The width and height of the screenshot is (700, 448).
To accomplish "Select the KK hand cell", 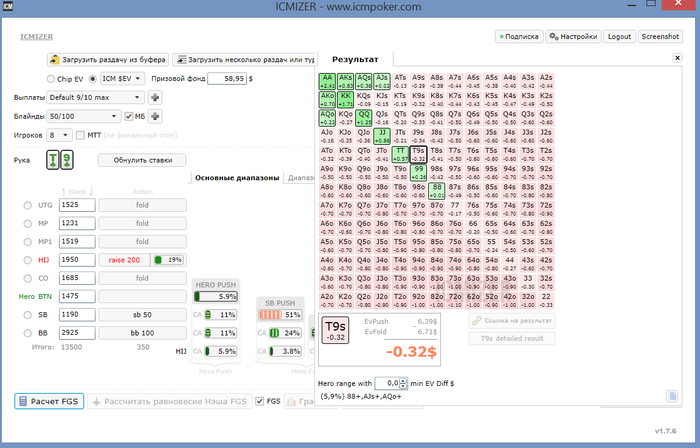I will [346, 100].
